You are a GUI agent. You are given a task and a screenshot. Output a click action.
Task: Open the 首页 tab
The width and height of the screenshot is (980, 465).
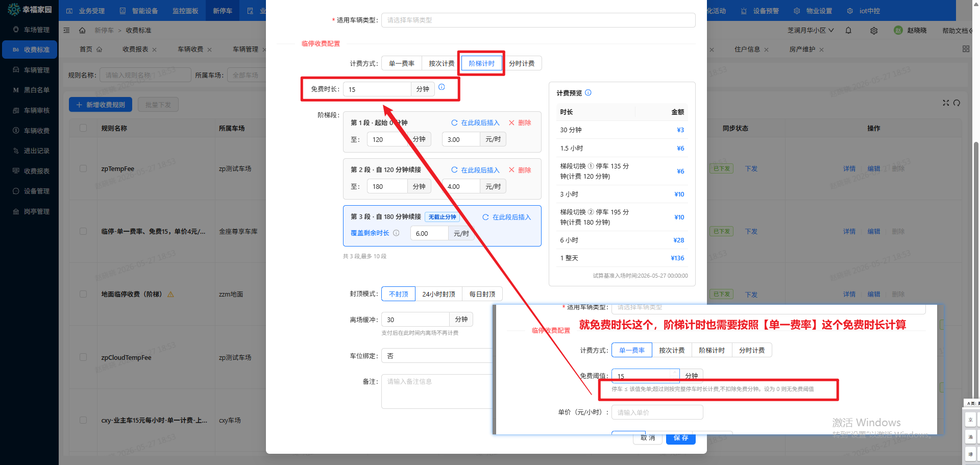click(x=91, y=50)
